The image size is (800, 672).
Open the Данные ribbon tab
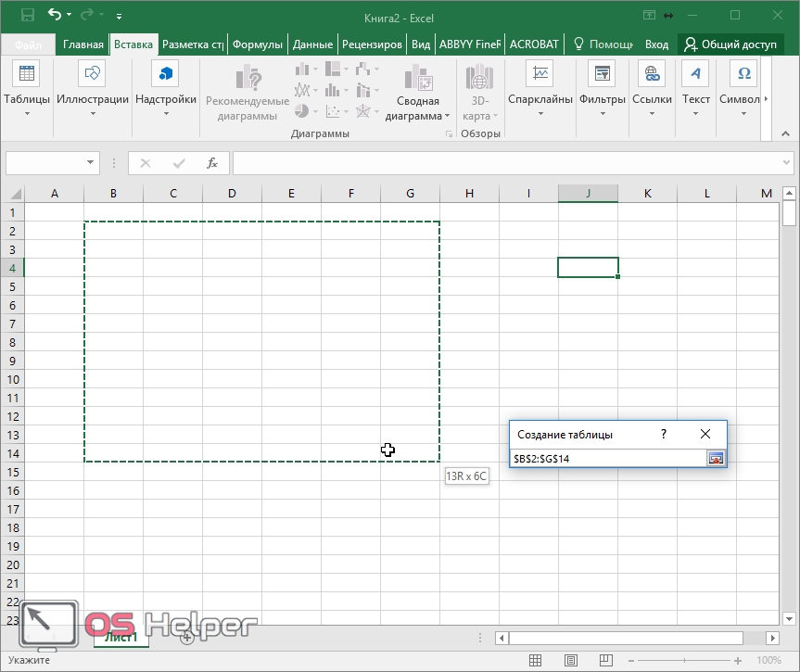(x=312, y=44)
